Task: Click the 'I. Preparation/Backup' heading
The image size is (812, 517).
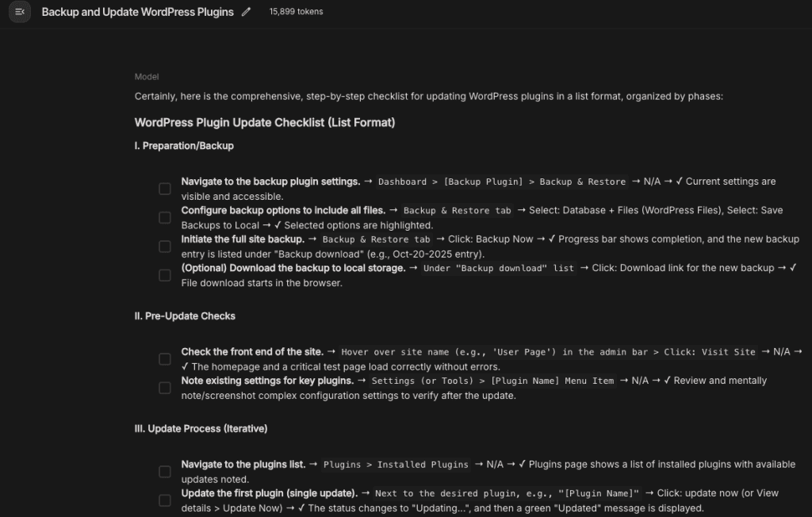Action: [x=184, y=146]
